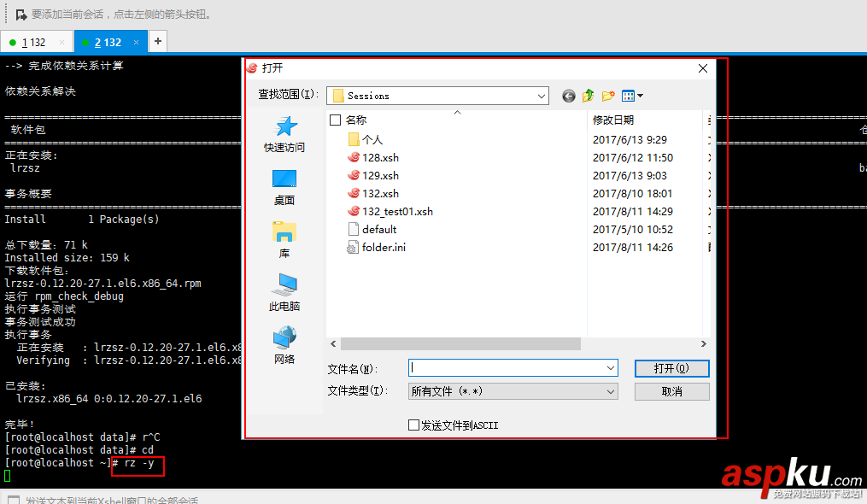Toggle the select-all checkbox beside 名称
Image resolution: width=867 pixels, height=504 pixels.
(335, 120)
